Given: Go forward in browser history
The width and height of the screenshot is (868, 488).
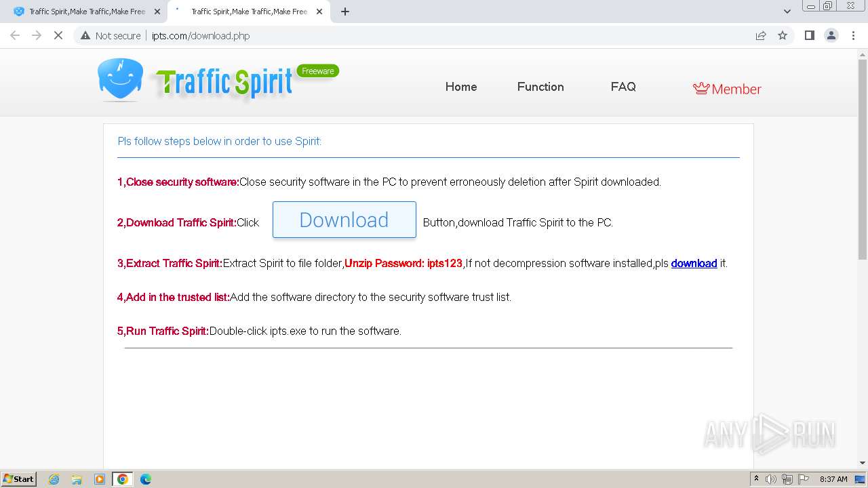Looking at the screenshot, I should coord(37,35).
